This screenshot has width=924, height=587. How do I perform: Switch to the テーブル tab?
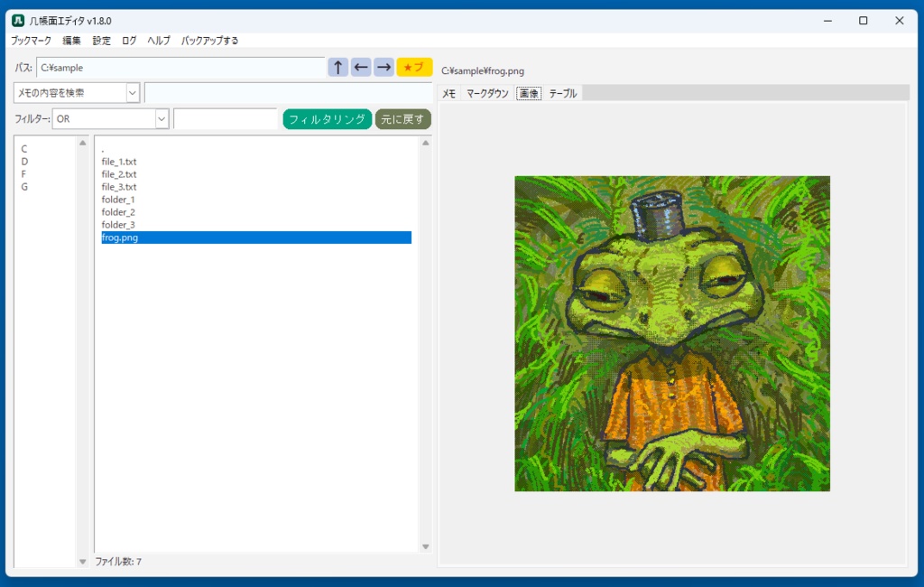pyautogui.click(x=563, y=93)
